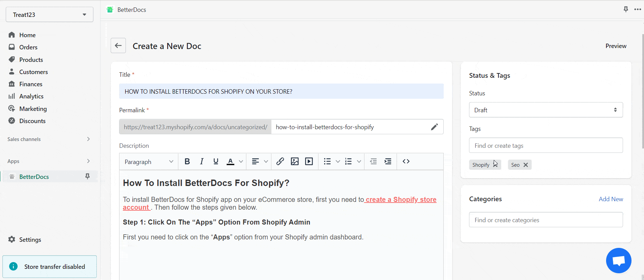Open Orders in the sidebar
The image size is (644, 280).
click(28, 47)
